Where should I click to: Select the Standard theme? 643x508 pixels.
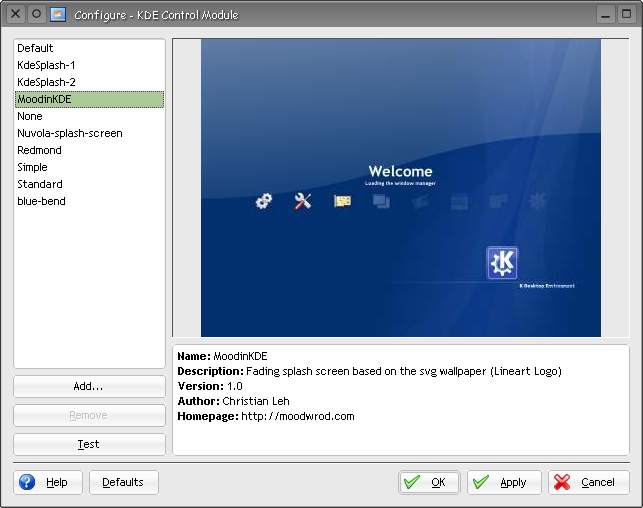(89, 185)
